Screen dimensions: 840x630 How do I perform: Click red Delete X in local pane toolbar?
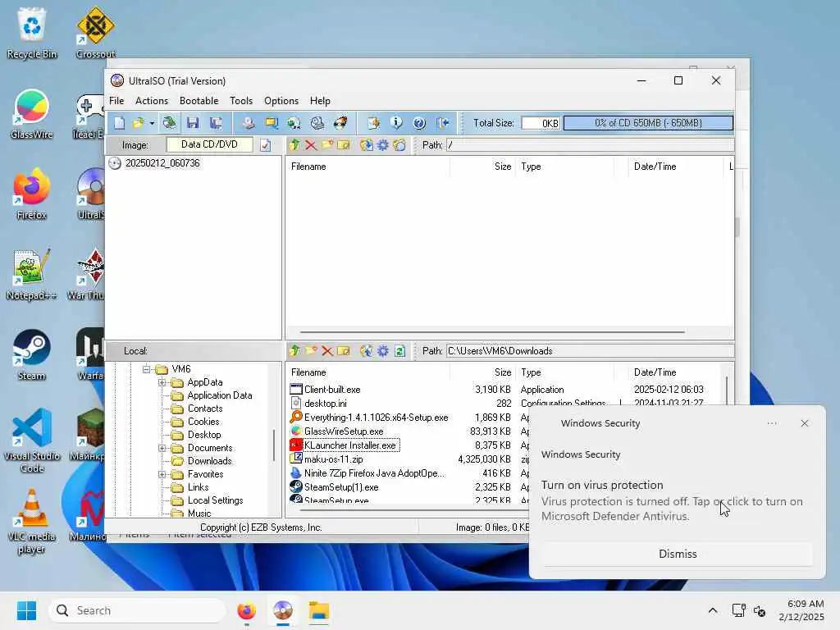[327, 351]
